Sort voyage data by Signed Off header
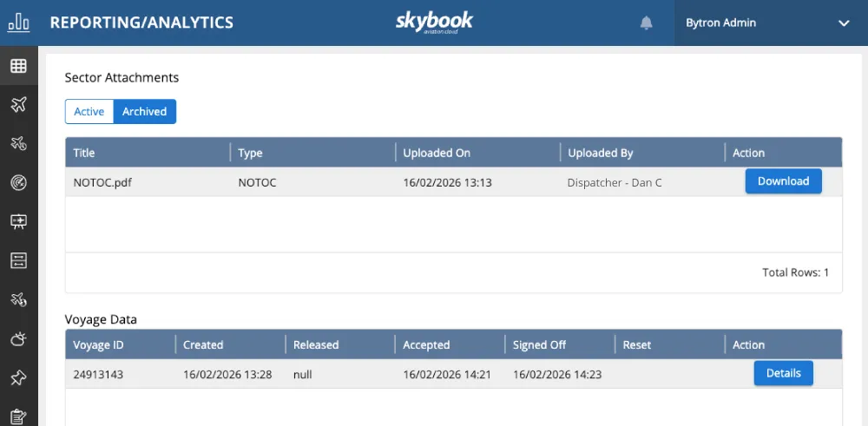The image size is (868, 426). (539, 344)
